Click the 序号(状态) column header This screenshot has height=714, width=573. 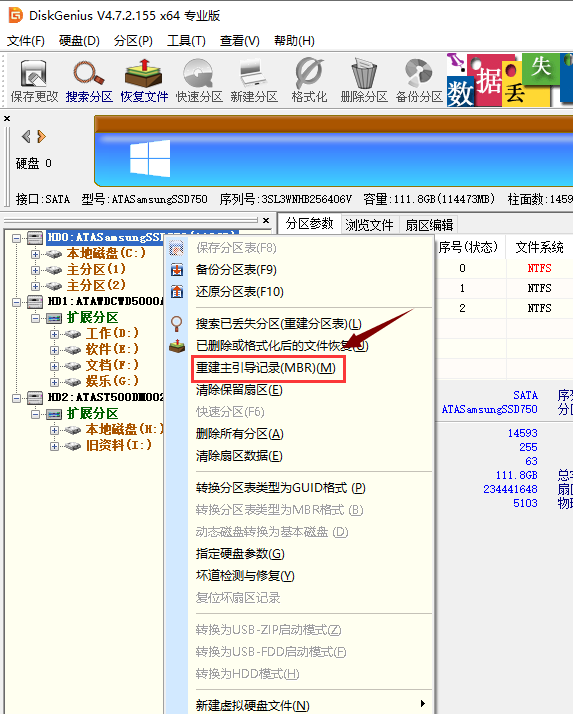click(469, 247)
